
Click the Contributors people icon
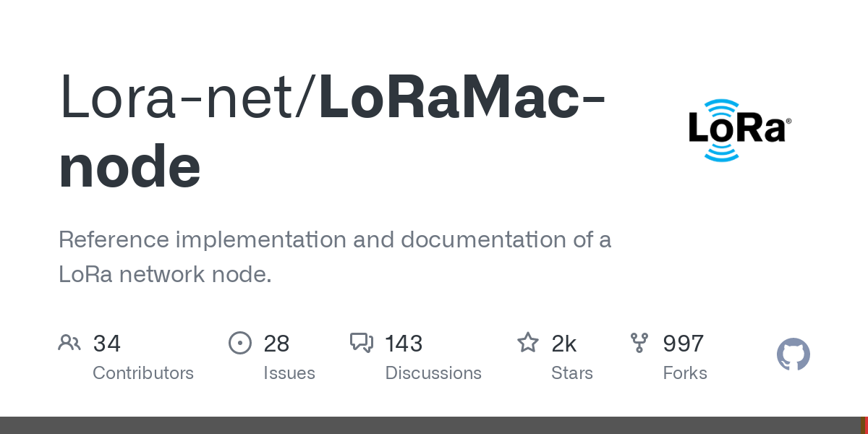coord(69,343)
